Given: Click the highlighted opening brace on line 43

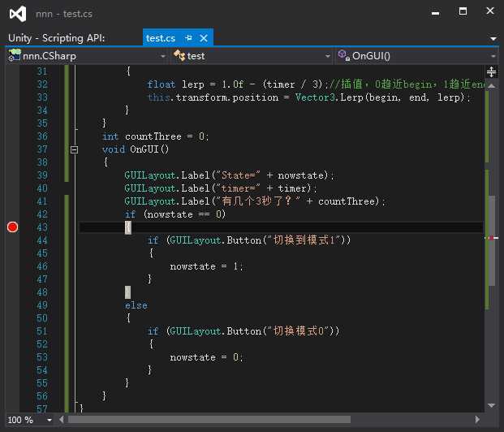Looking at the screenshot, I should tap(128, 227).
